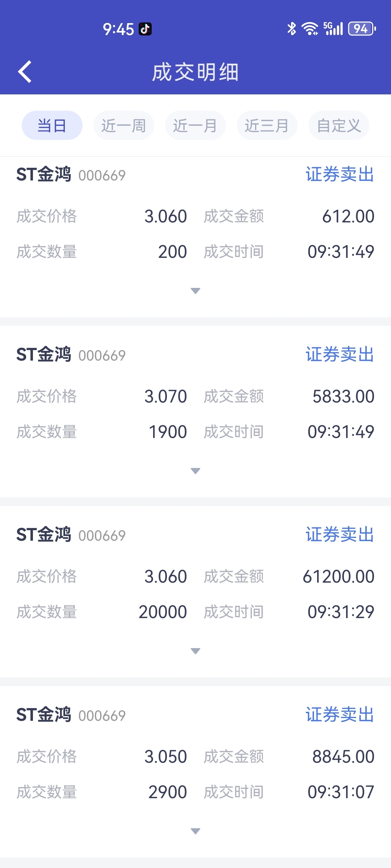This screenshot has height=868, width=391.
Task: Tap the back arrow icon
Action: click(x=25, y=72)
